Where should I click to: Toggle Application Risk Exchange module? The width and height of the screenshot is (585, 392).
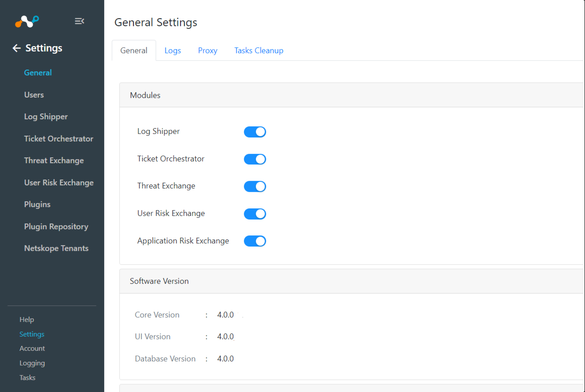[255, 241]
